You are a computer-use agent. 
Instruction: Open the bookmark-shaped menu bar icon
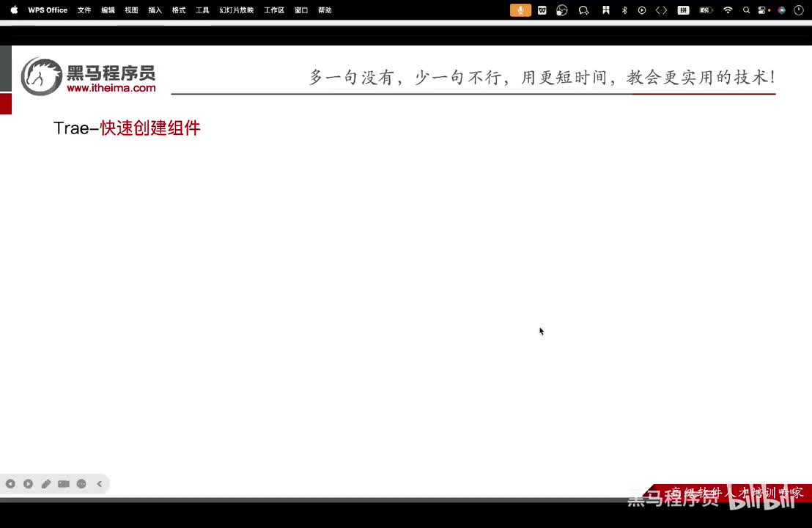(x=605, y=10)
